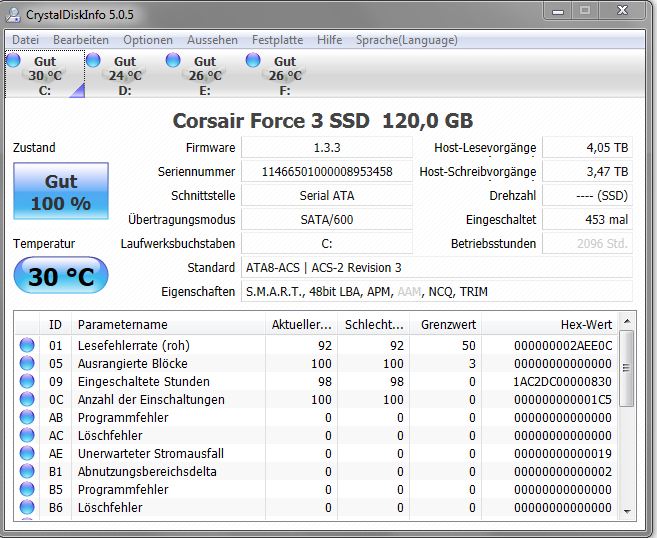
Task: Click status orb of the AC Löschfehler row
Action: pos(27,435)
